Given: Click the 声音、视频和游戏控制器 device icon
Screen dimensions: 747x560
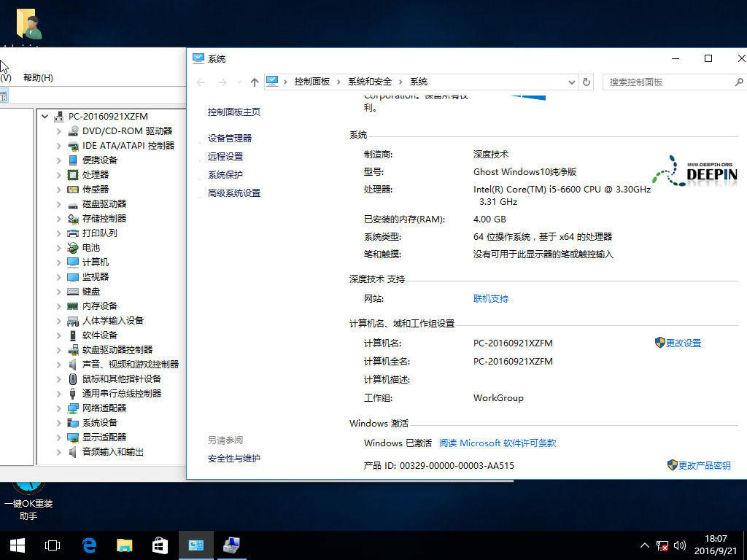Looking at the screenshot, I should pyautogui.click(x=72, y=364).
